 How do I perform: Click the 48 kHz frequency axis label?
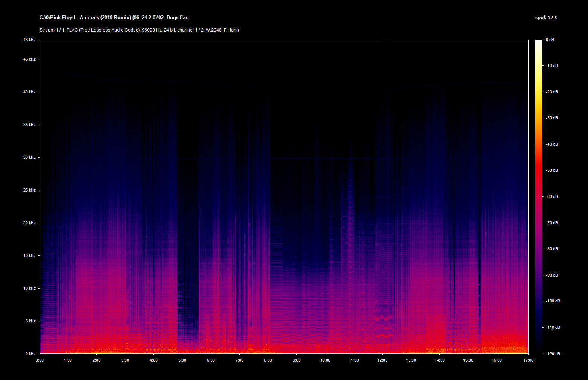pos(29,40)
